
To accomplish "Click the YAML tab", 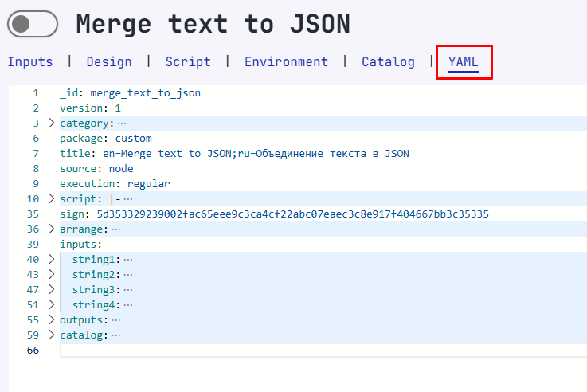I will pyautogui.click(x=464, y=61).
